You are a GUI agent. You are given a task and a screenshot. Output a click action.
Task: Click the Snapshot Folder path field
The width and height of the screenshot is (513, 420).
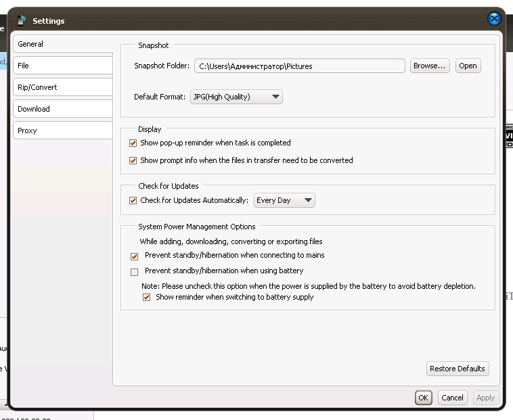(x=300, y=66)
